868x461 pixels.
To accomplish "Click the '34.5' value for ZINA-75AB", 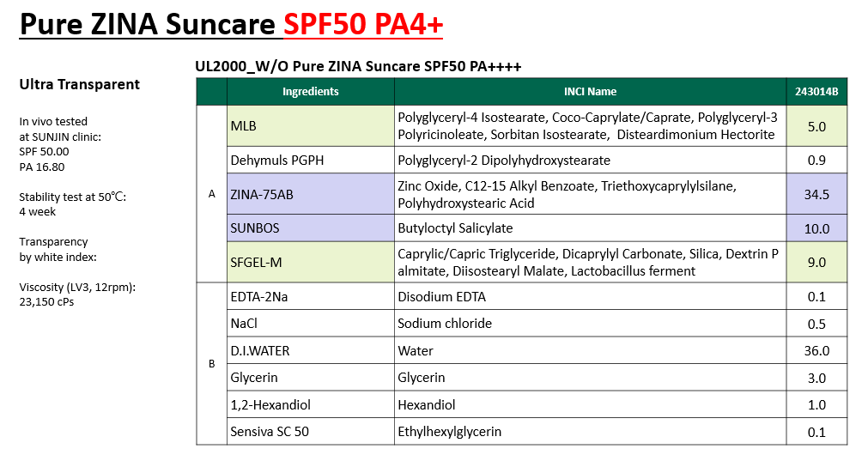I will [816, 195].
